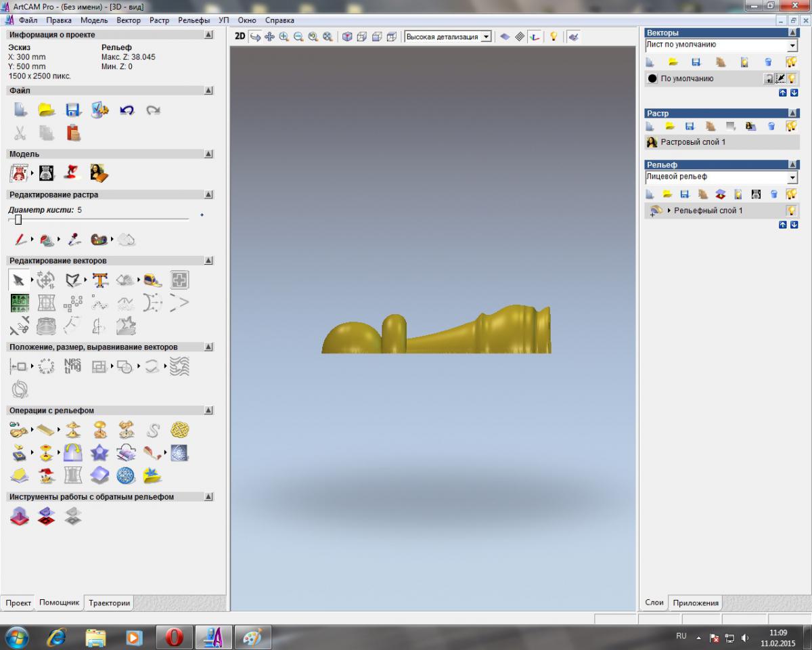
Task: Collapse the Информация о проекте section
Action: pos(208,35)
